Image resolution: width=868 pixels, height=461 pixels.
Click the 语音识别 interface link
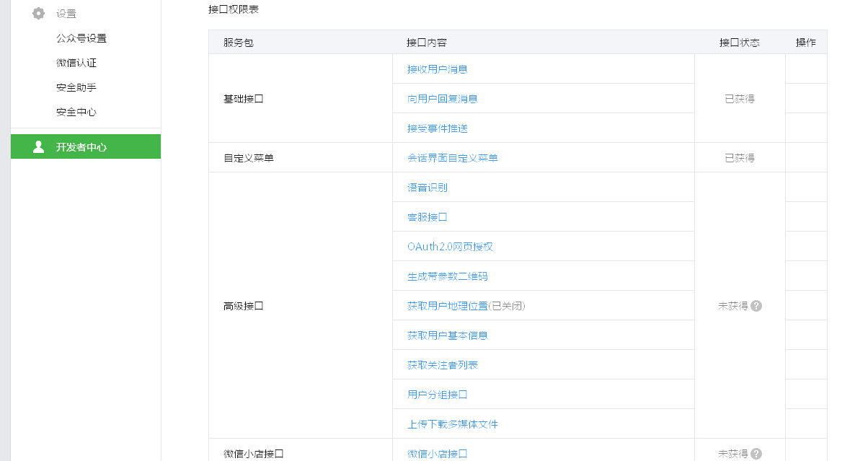427,188
